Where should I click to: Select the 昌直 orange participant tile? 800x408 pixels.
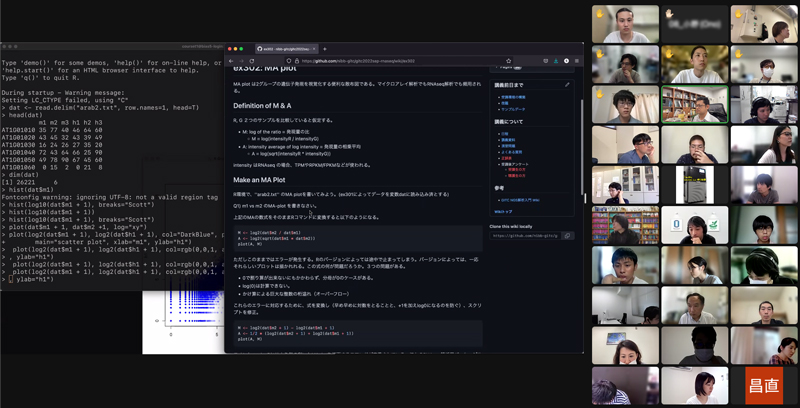click(764, 385)
